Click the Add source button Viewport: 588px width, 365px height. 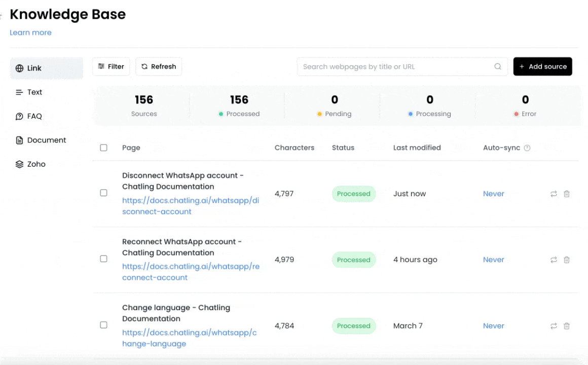pyautogui.click(x=542, y=66)
